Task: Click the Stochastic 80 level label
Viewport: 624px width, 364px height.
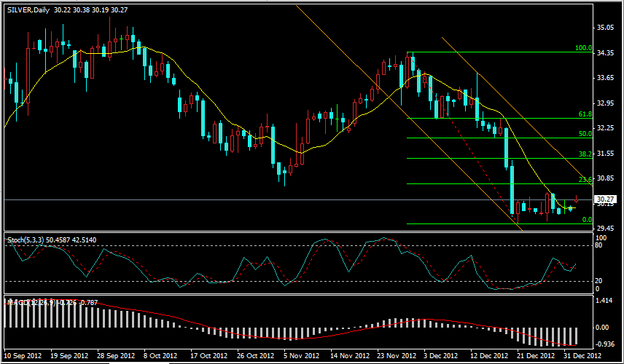Action: click(601, 245)
